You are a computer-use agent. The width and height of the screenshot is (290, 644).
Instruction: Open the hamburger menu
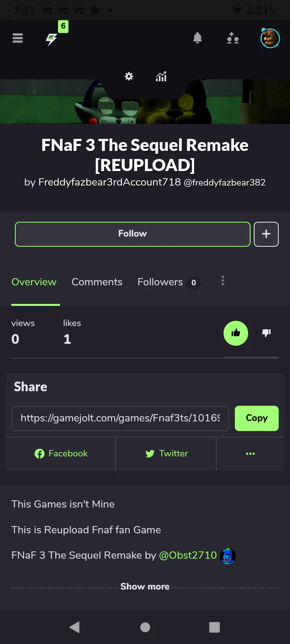(x=18, y=38)
